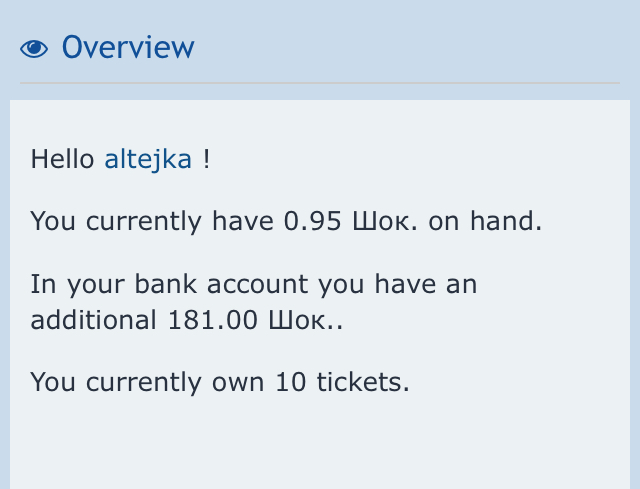Click the exclamation mark after altejka

click(206, 159)
